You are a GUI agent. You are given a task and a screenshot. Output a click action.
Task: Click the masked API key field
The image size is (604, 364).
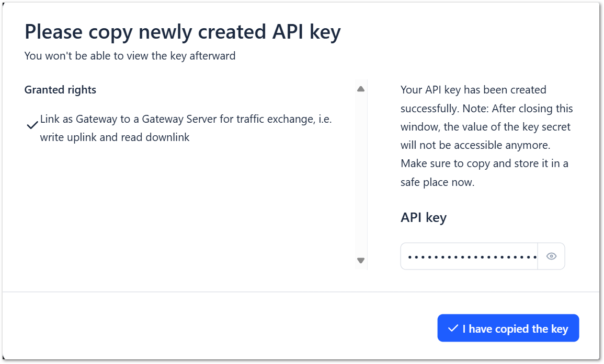(x=469, y=256)
